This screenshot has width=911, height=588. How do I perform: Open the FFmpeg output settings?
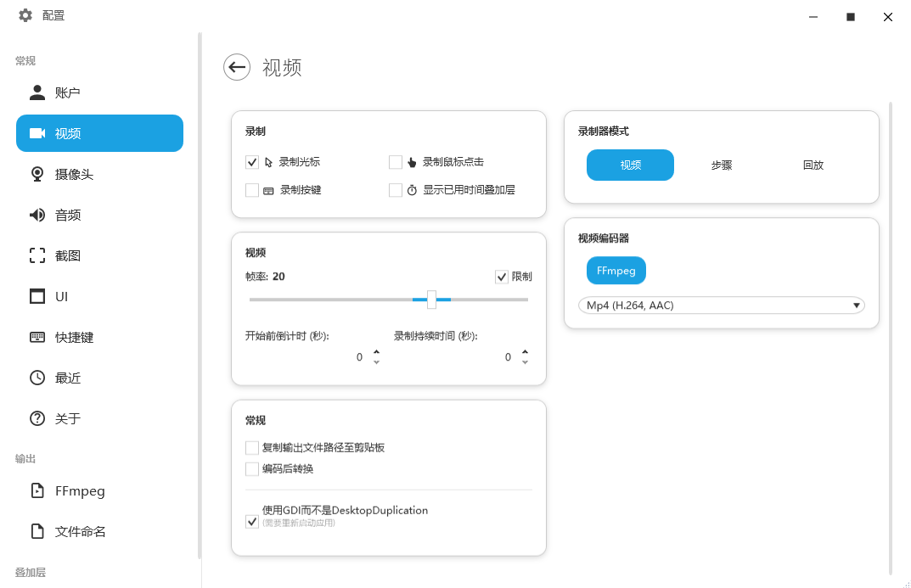pos(81,490)
